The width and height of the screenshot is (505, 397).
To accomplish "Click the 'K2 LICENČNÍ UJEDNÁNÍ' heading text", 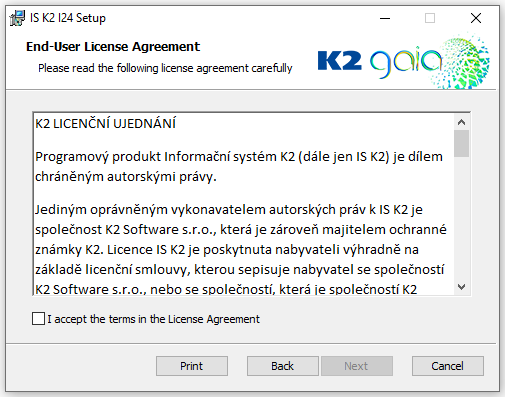I will click(x=106, y=124).
